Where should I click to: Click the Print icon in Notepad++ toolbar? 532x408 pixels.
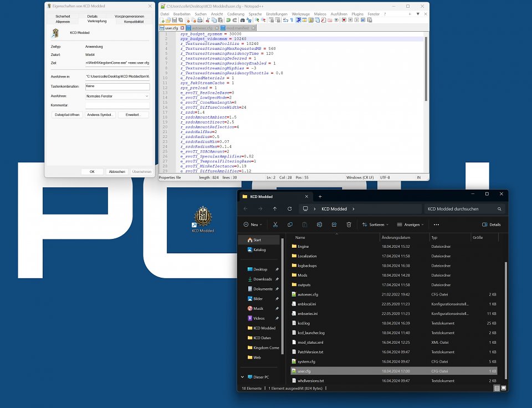(200, 20)
